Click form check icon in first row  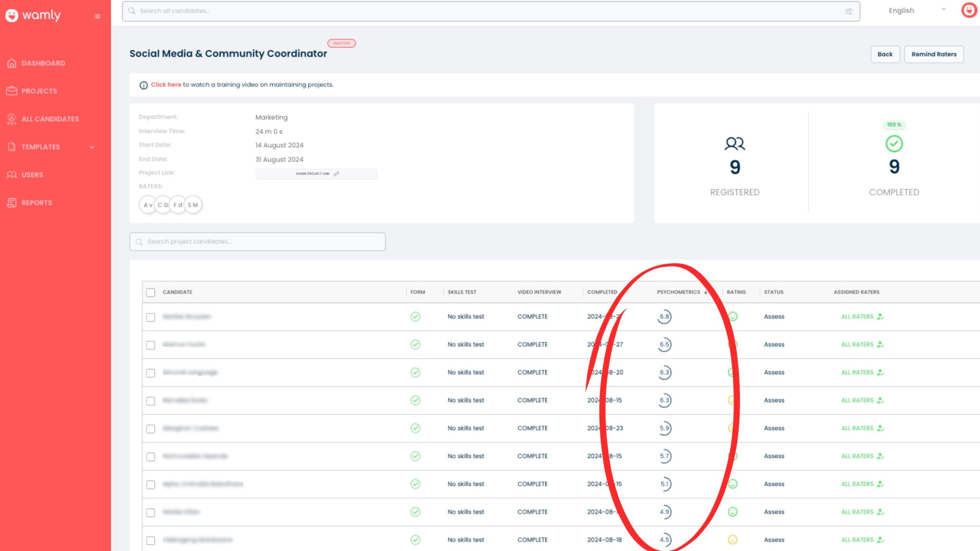415,316
